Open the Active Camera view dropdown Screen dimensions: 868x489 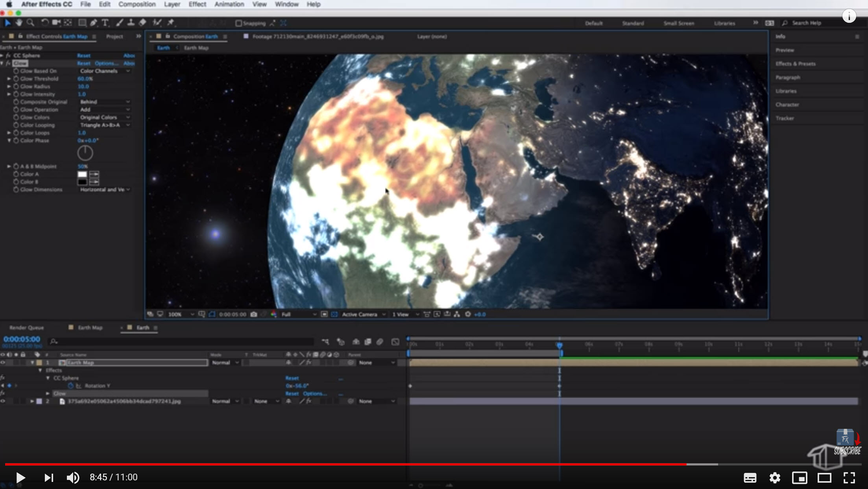coord(364,314)
